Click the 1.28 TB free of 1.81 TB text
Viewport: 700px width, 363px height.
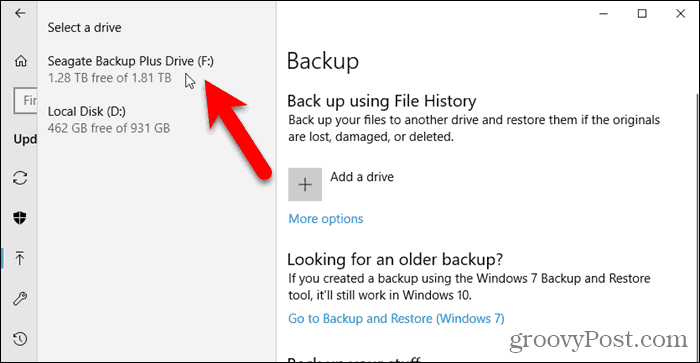(109, 78)
